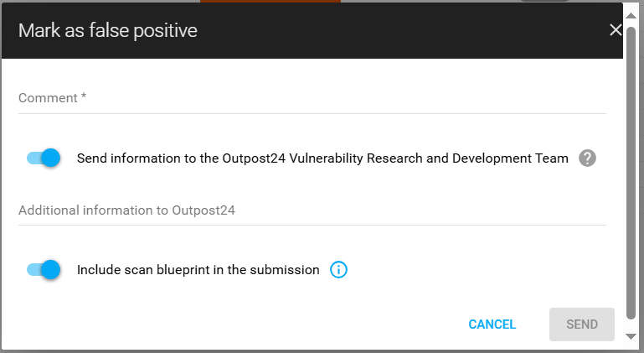Focus the Additional information to Outpost24 field

(x=312, y=210)
